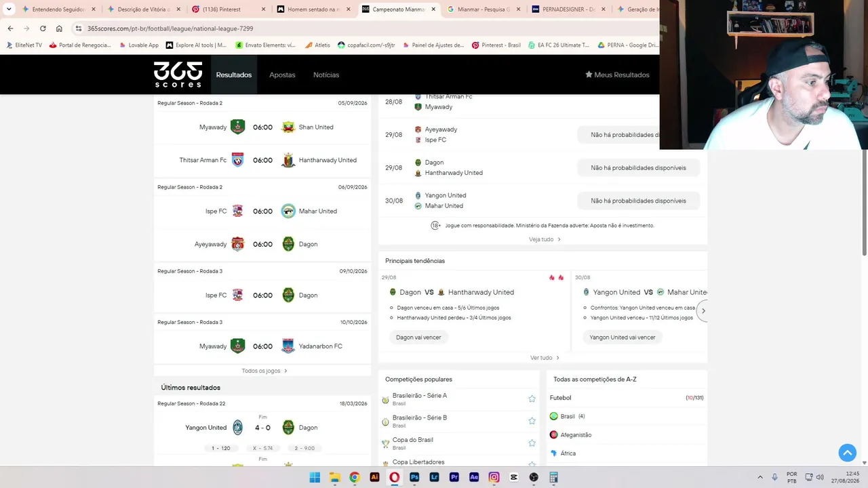Click the address bar URL
The height and width of the screenshot is (488, 868).
click(x=170, y=28)
